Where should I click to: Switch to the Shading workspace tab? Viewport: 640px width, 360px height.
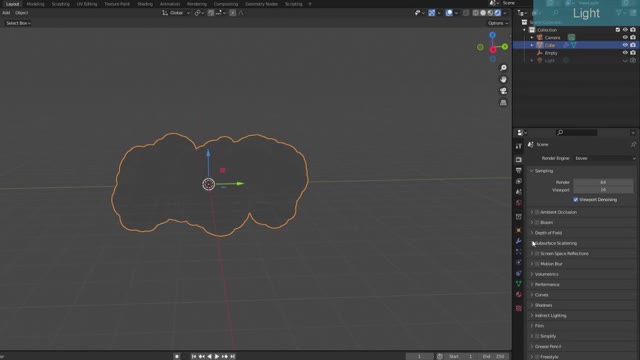pos(145,4)
